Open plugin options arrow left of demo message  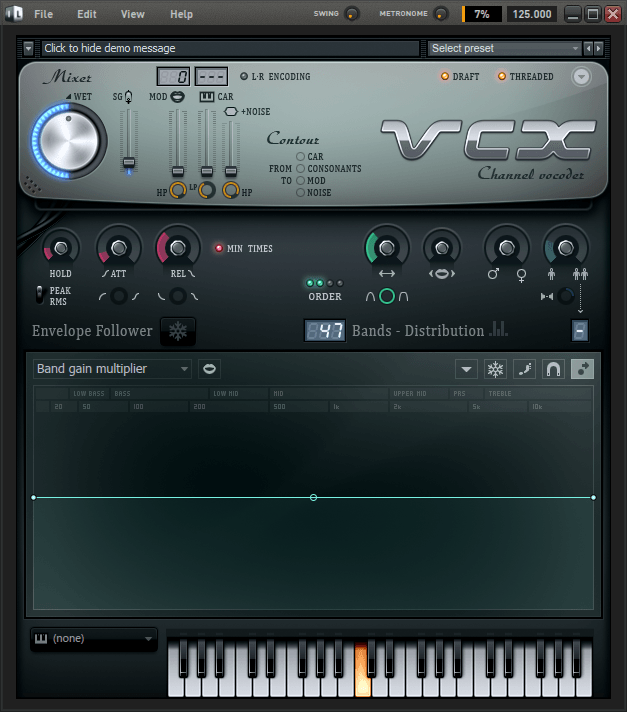tap(28, 48)
